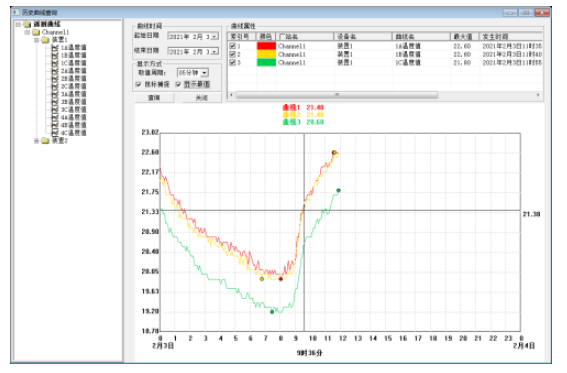Viewport: 567px width, 373px height.
Task: Click the 曲线3 20.60 legend entry
Action: [x=303, y=122]
